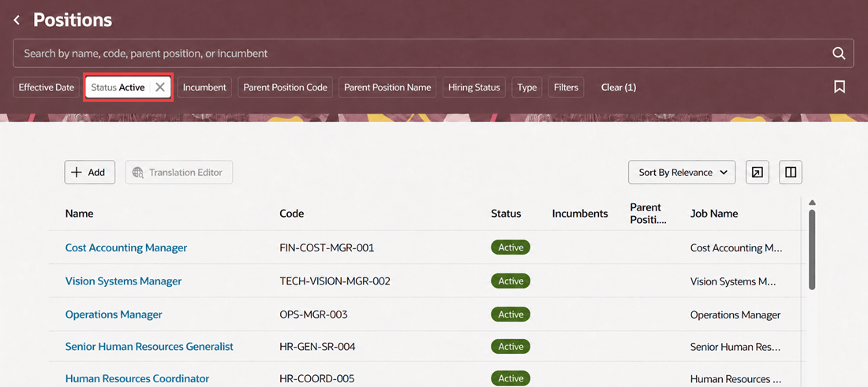Screen dimensions: 868x387
Task: Select code FIN-COST-MGR-001
Action: 327,247
